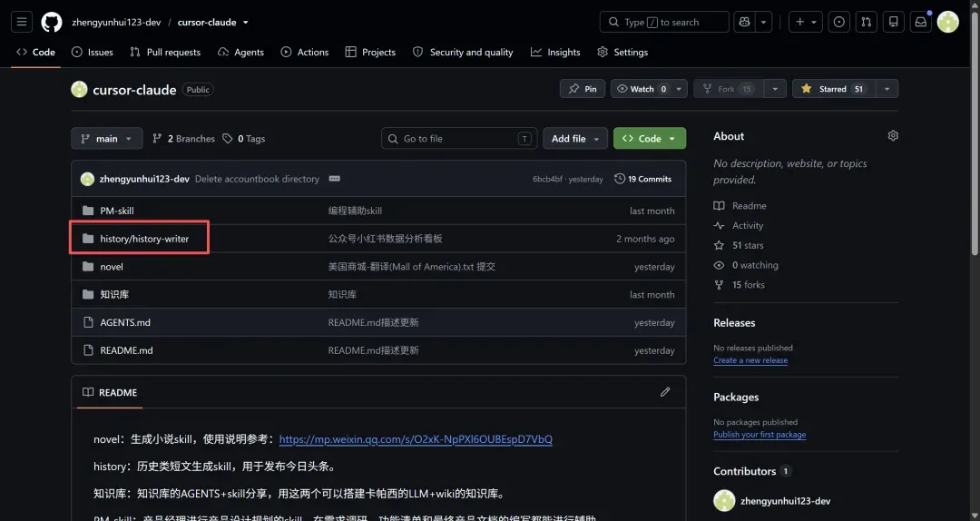
Task: Open the issues icon in header
Action: (x=838, y=22)
